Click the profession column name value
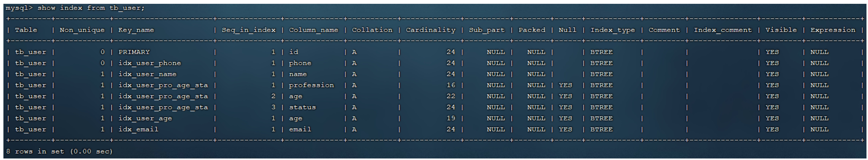 [311, 85]
